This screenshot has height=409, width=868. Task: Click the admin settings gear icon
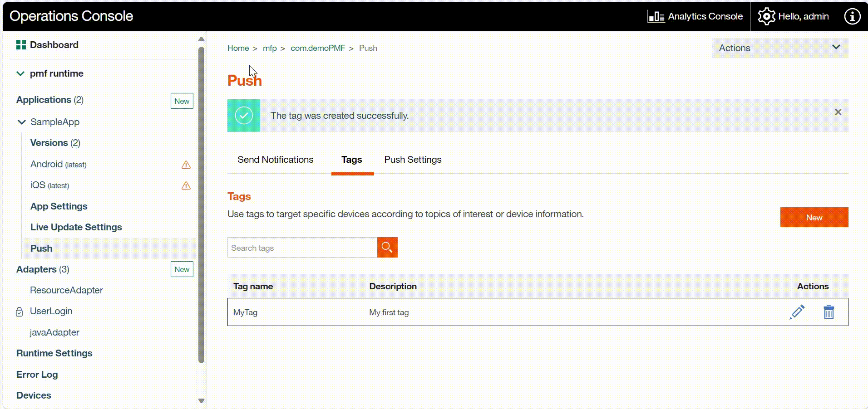point(766,16)
